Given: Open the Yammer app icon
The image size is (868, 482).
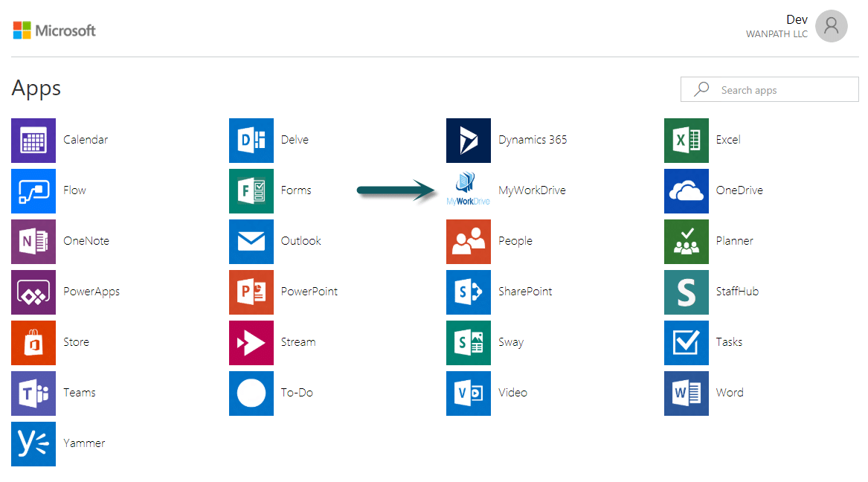Looking at the screenshot, I should [33, 443].
